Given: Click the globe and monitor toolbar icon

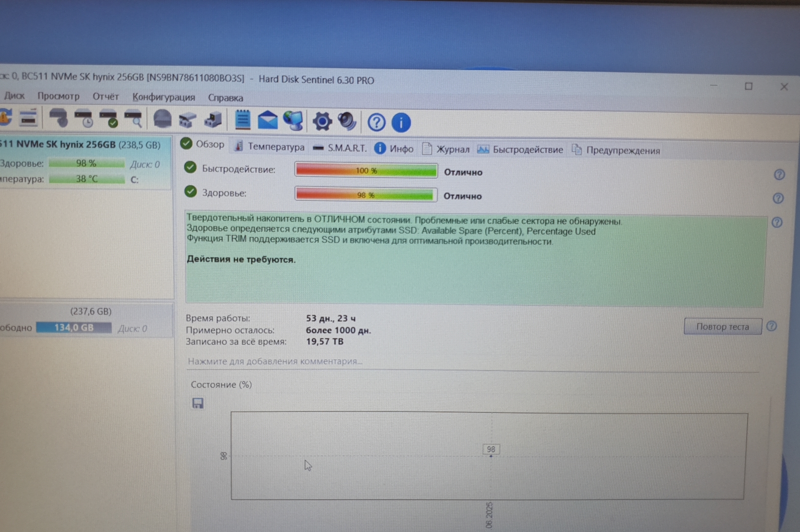Looking at the screenshot, I should click(x=294, y=121).
